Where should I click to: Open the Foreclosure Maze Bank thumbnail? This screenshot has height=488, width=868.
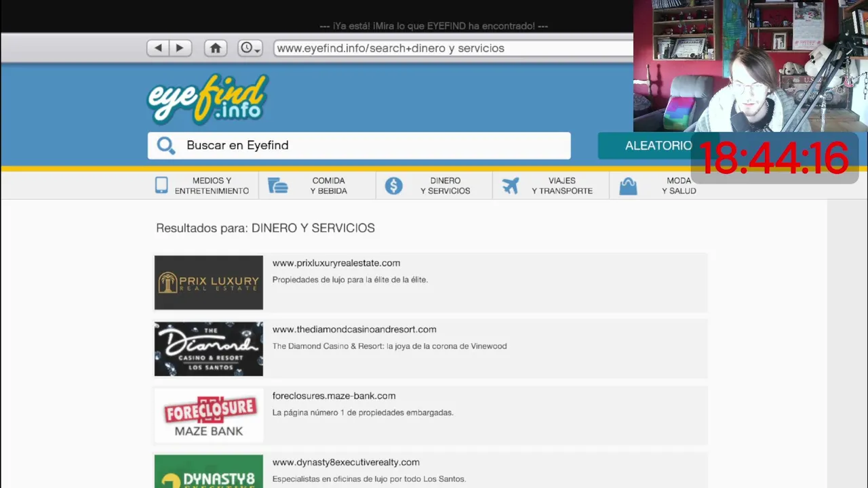(209, 415)
